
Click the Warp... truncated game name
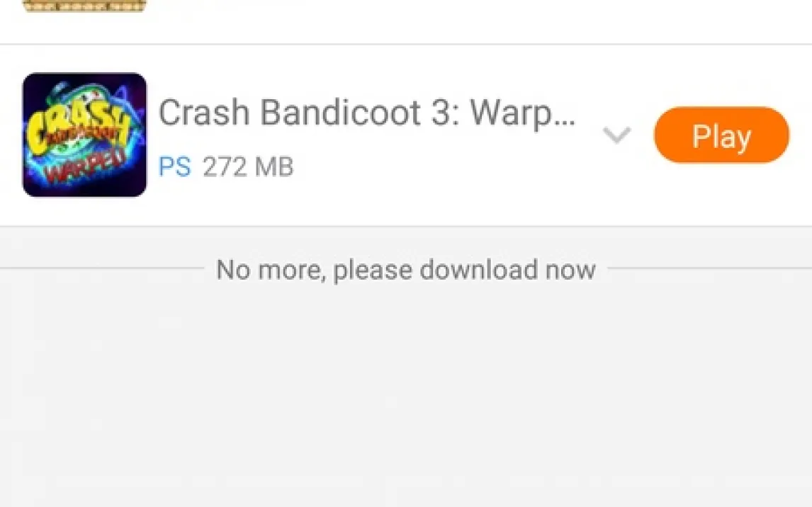pyautogui.click(x=522, y=113)
